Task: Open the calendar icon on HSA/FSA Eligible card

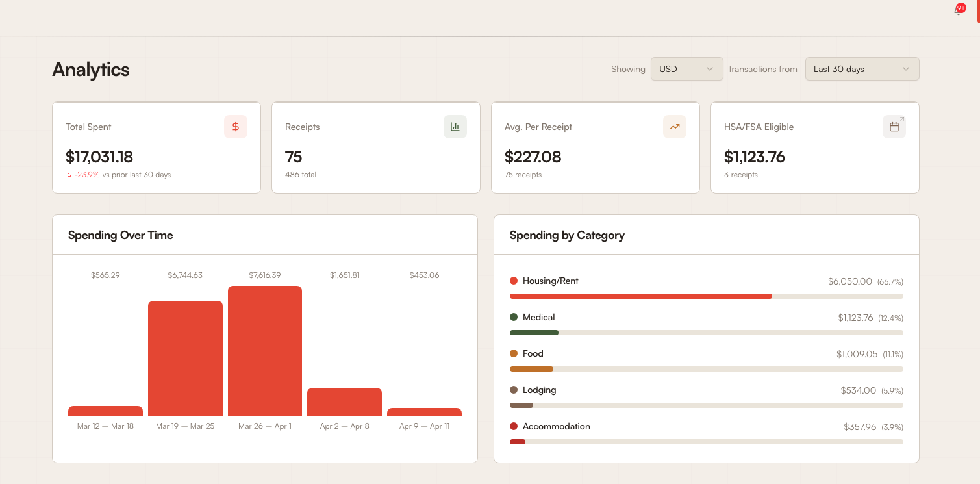Action: click(x=894, y=127)
